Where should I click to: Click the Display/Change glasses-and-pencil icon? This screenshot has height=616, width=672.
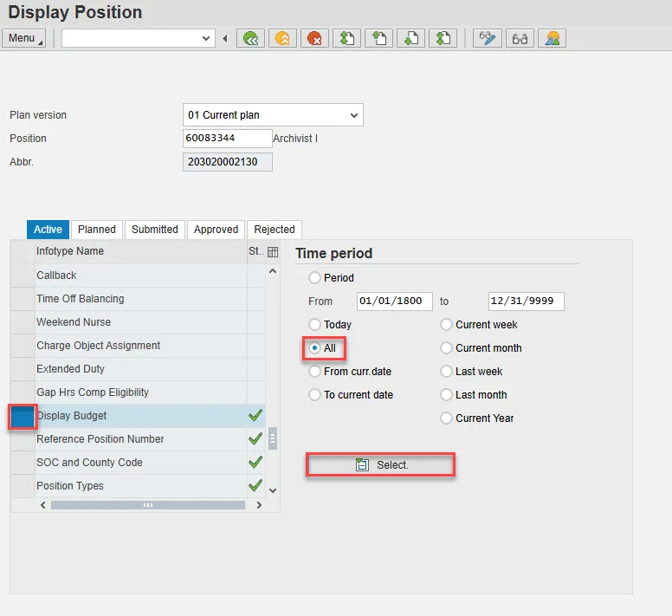point(488,39)
